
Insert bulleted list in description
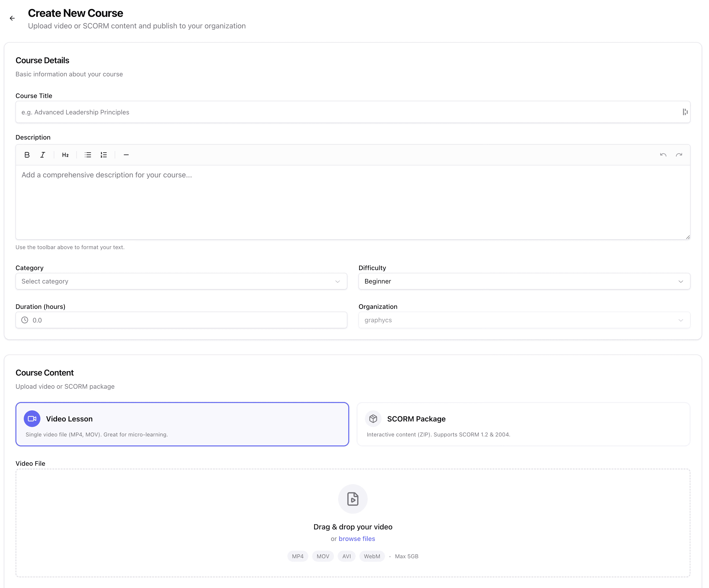(x=88, y=155)
